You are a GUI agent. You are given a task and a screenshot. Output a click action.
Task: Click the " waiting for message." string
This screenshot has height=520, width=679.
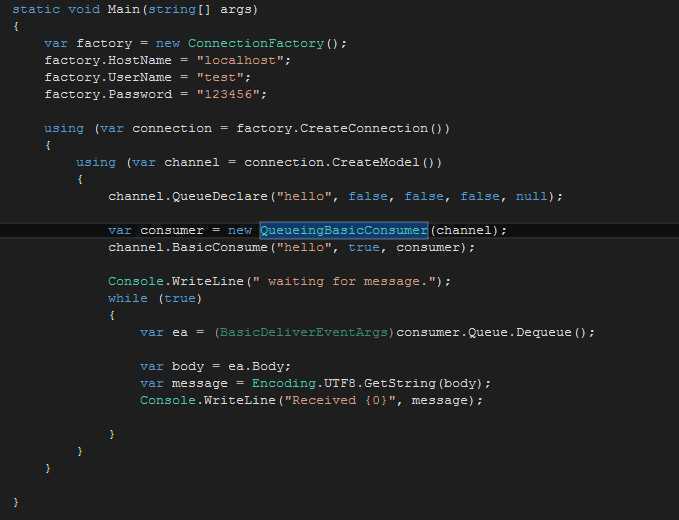tap(344, 281)
